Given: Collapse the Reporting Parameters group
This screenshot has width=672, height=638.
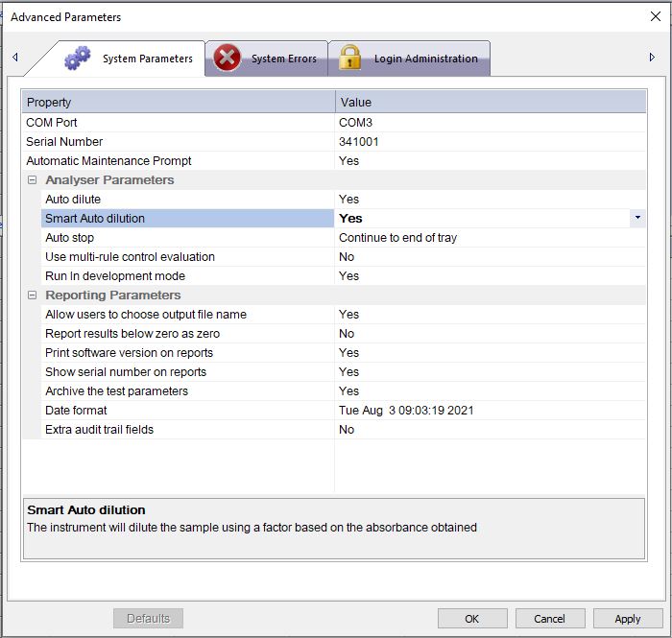Looking at the screenshot, I should point(32,295).
